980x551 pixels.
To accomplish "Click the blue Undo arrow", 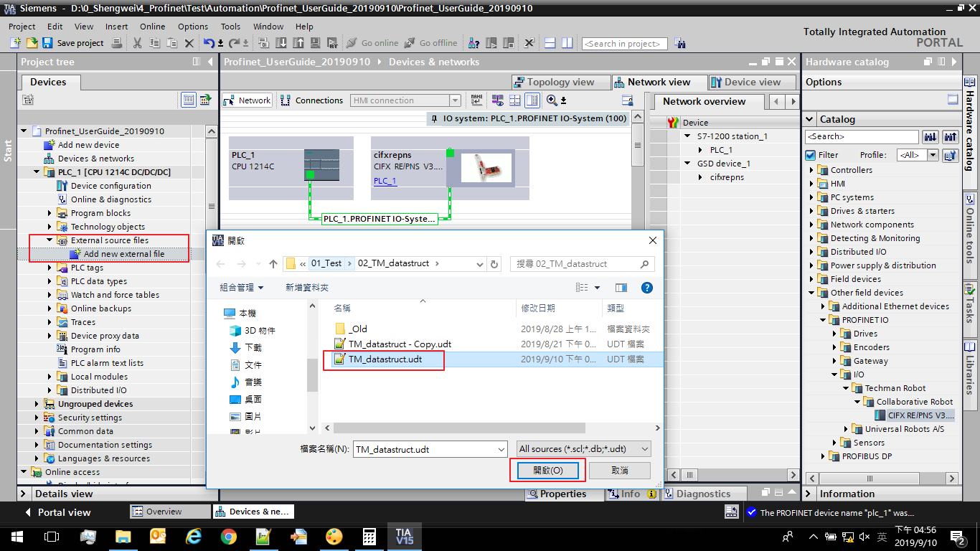I will pyautogui.click(x=208, y=43).
